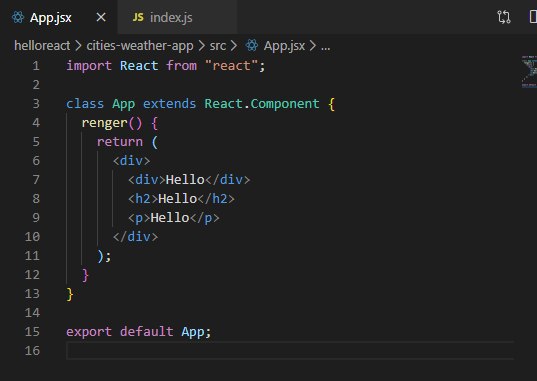
Task: Click line number 1 in gutter
Action: tap(36, 66)
